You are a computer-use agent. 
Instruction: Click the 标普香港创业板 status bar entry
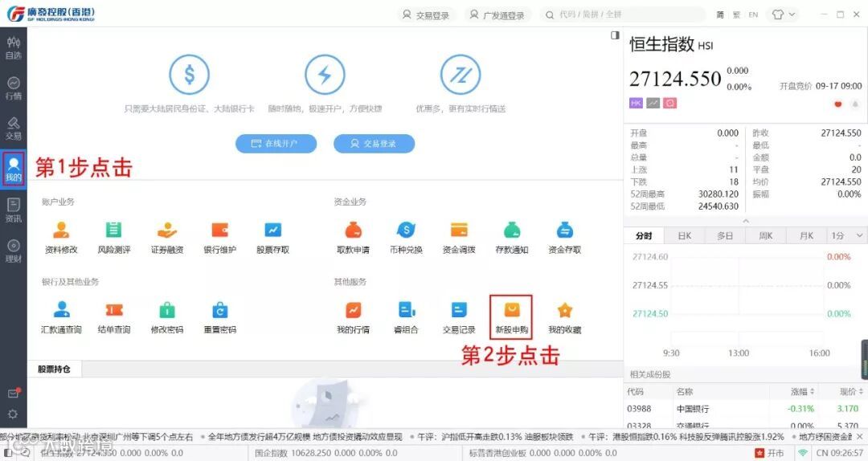click(542, 453)
